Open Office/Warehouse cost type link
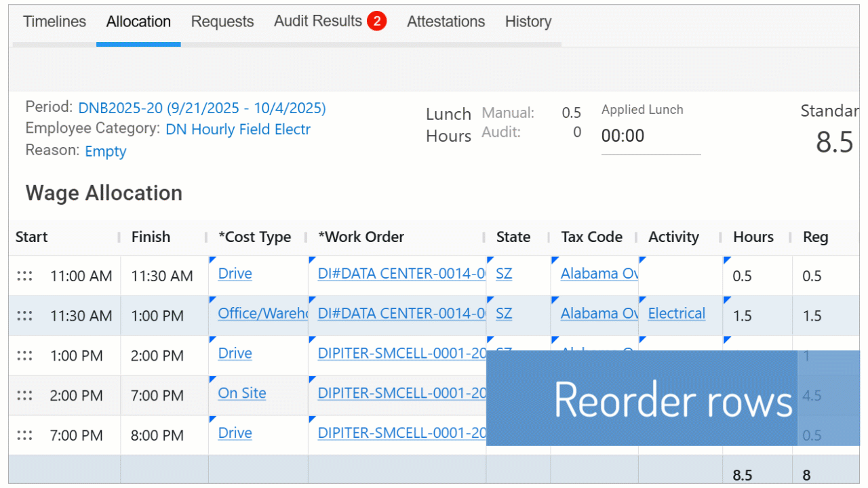868x488 pixels. [x=263, y=314]
